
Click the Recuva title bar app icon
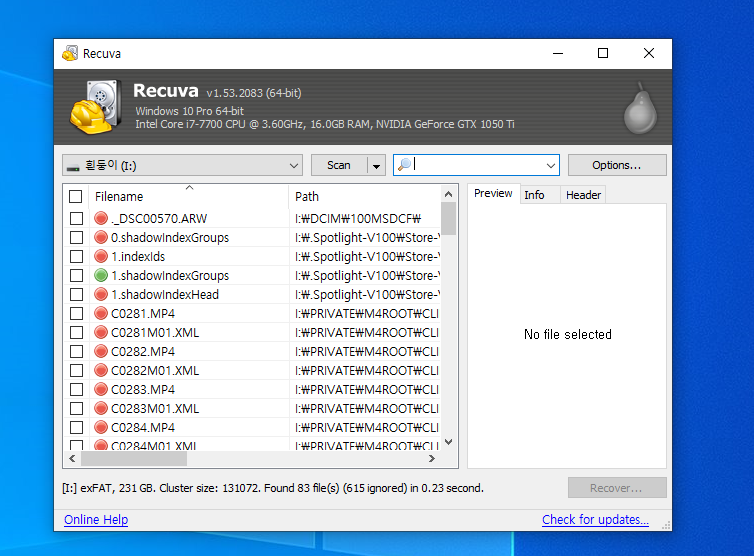(x=70, y=53)
